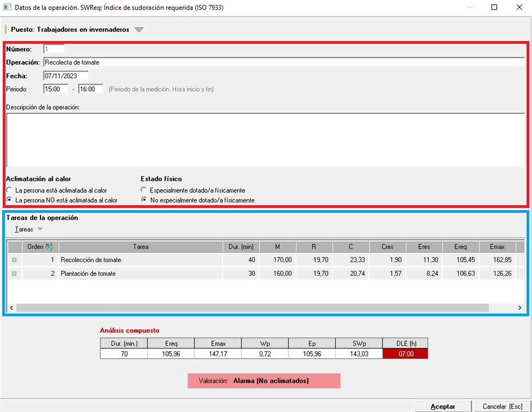This screenshot has width=532, height=412.
Task: Click the period start time field 15:00
Action: [x=55, y=89]
